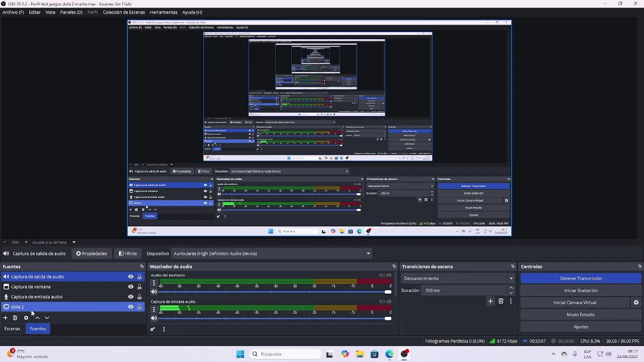The width and height of the screenshot is (644, 362).
Task: Increase transition duration with up arrow
Action: (511, 288)
